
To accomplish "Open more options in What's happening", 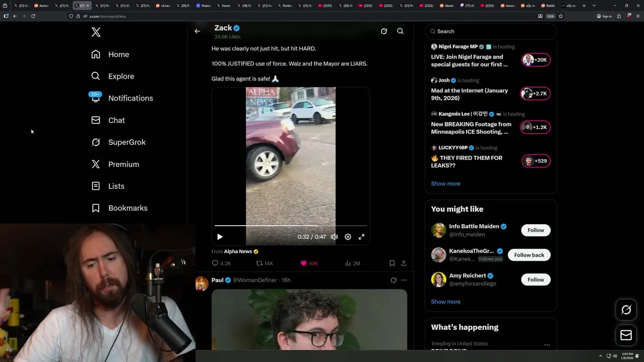I will [547, 345].
